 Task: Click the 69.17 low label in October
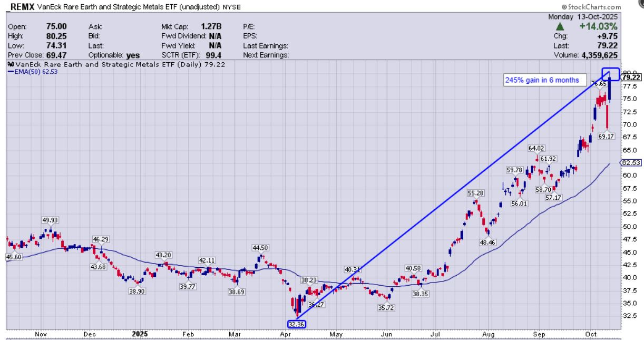tap(607, 136)
